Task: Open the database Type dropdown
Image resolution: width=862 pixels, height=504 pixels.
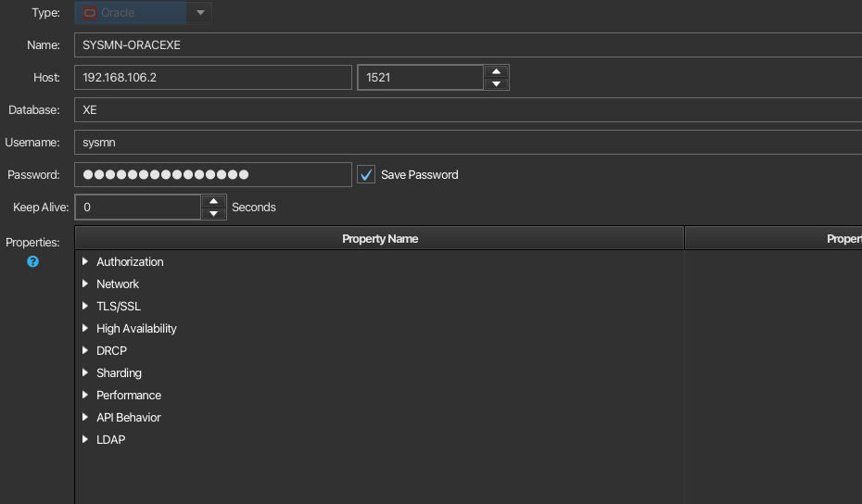Action: pyautogui.click(x=200, y=13)
